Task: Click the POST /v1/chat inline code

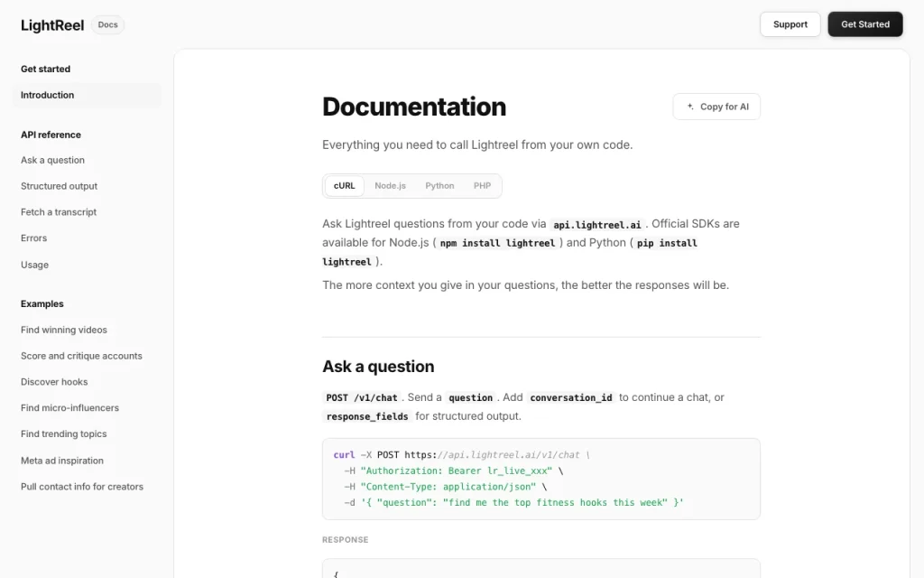Action: [x=362, y=397]
